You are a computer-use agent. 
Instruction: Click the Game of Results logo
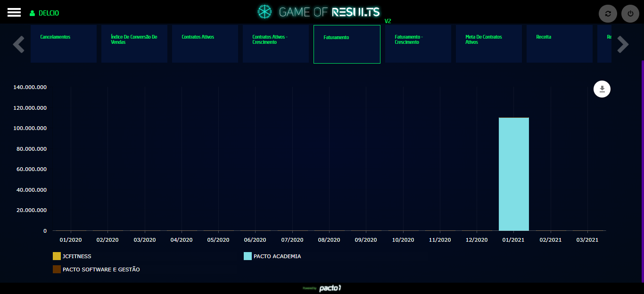(x=319, y=12)
